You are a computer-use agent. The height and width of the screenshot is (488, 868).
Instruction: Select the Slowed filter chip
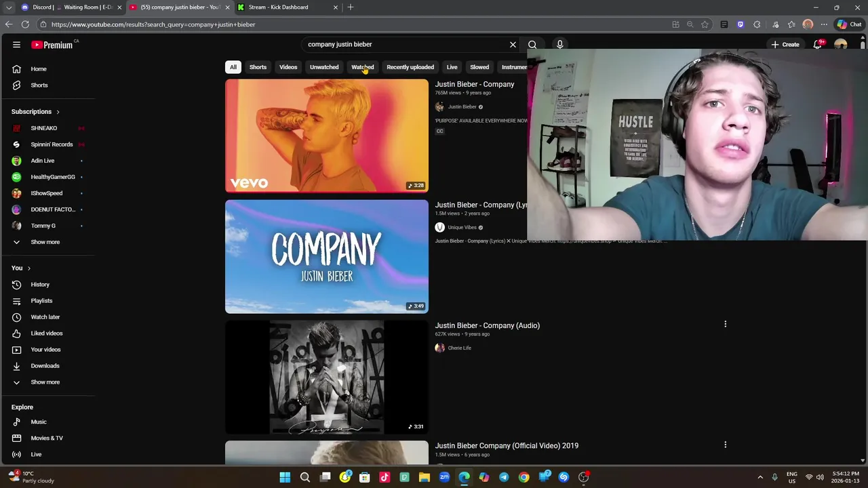[x=479, y=67]
